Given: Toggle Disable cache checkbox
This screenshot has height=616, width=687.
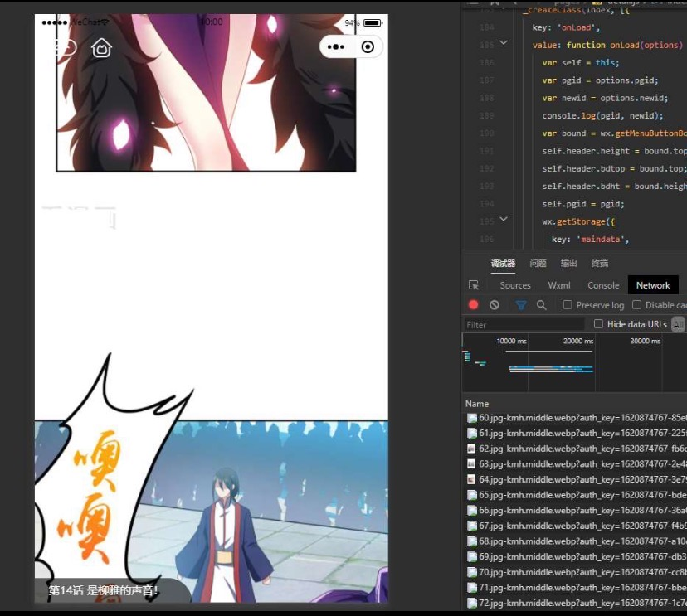Looking at the screenshot, I should 636,304.
